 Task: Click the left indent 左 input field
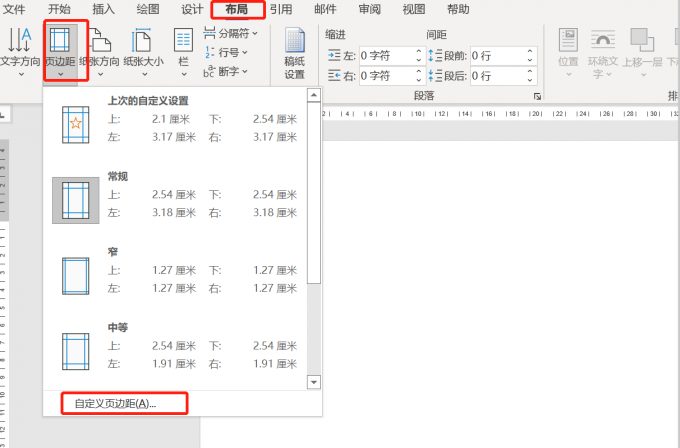(x=386, y=56)
